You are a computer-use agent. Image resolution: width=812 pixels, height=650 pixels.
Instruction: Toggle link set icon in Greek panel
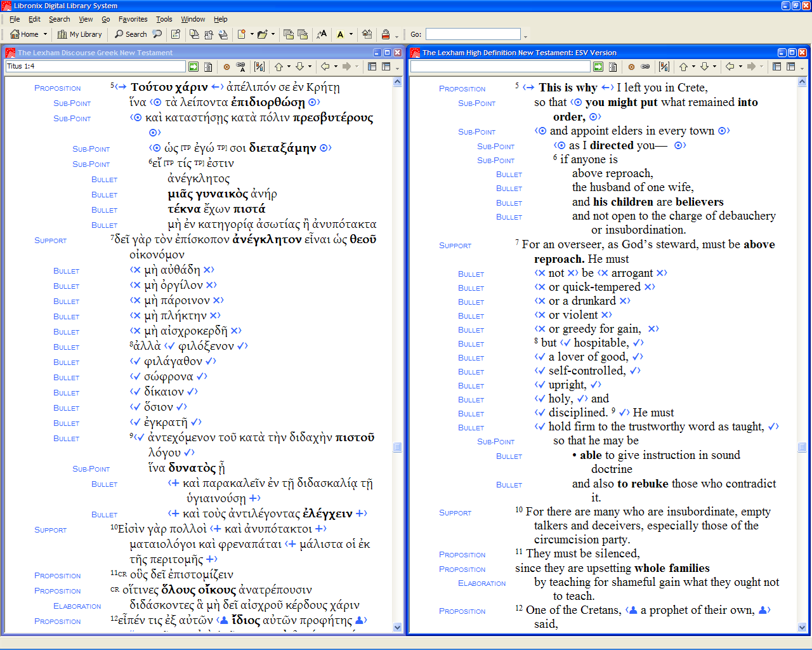(241, 66)
